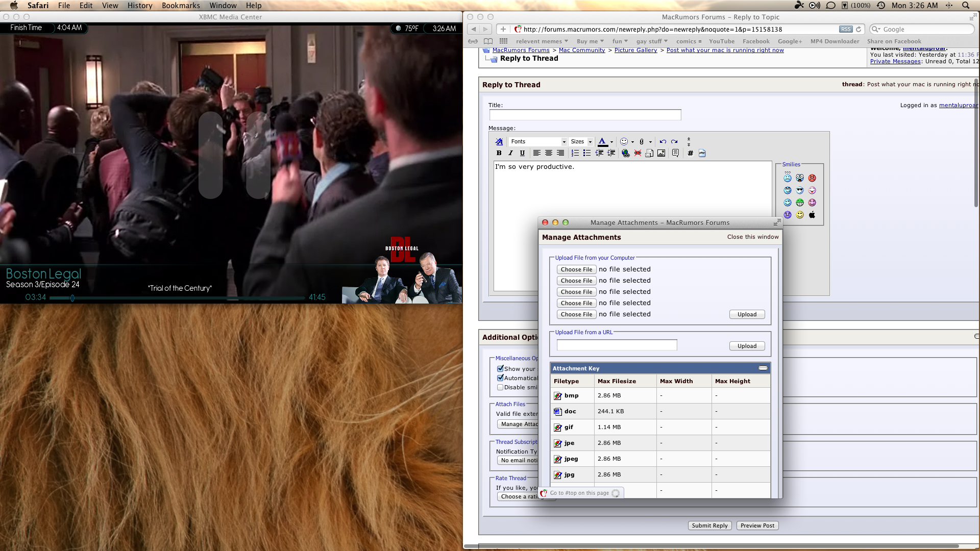The height and width of the screenshot is (551, 980).
Task: Click Safari Reload page icon
Action: [859, 29]
